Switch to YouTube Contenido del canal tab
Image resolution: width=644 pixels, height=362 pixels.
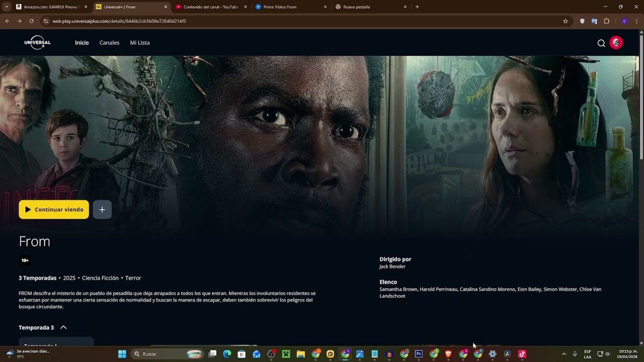[211, 7]
